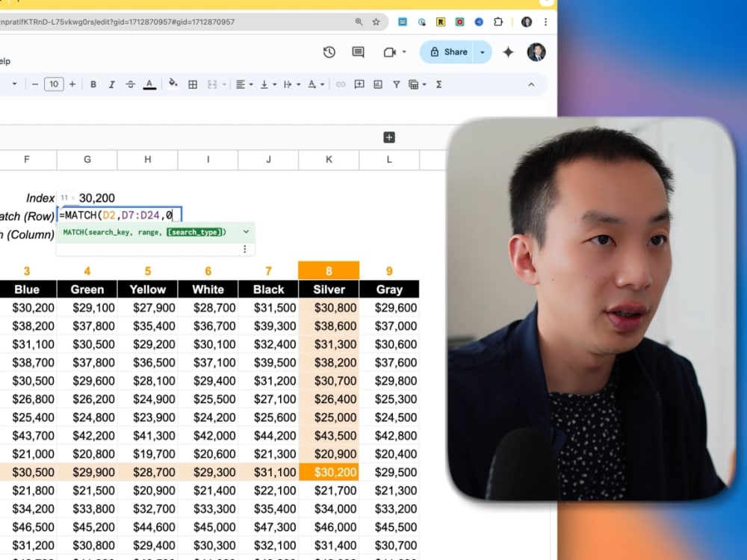Click the $45,000 cell in White column

208,526
